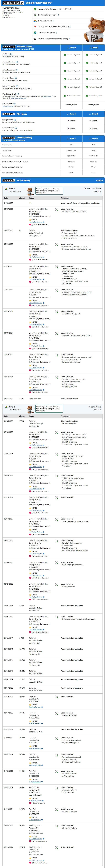
Task: Click the info icon next to Accident / Damage
Action: point(17,86)
